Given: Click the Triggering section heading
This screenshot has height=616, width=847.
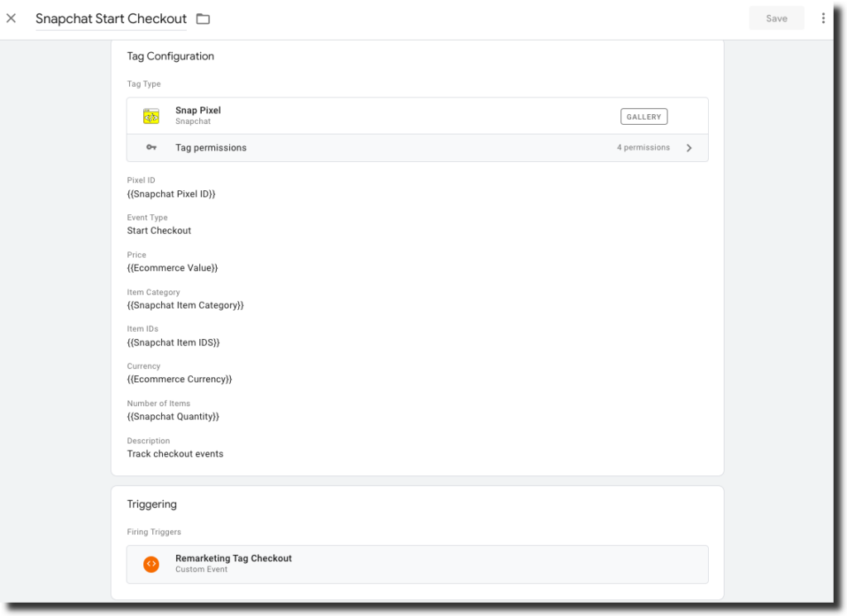Looking at the screenshot, I should (x=151, y=504).
